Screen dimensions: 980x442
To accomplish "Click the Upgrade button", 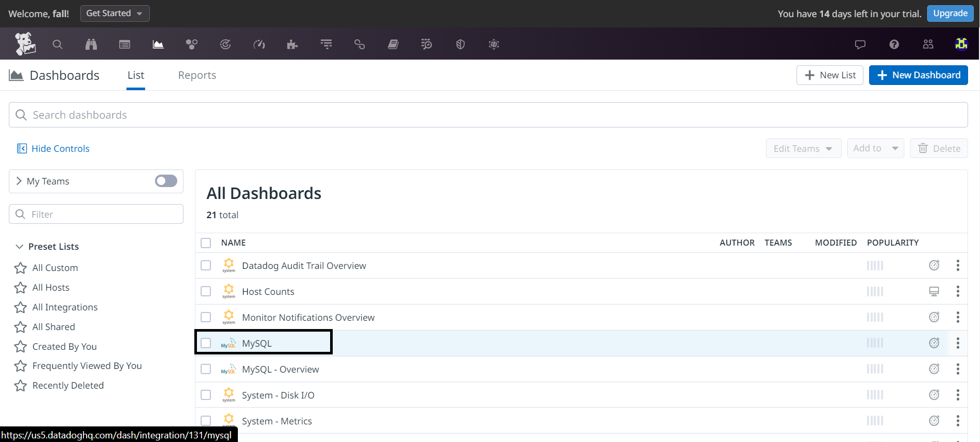I will 950,13.
